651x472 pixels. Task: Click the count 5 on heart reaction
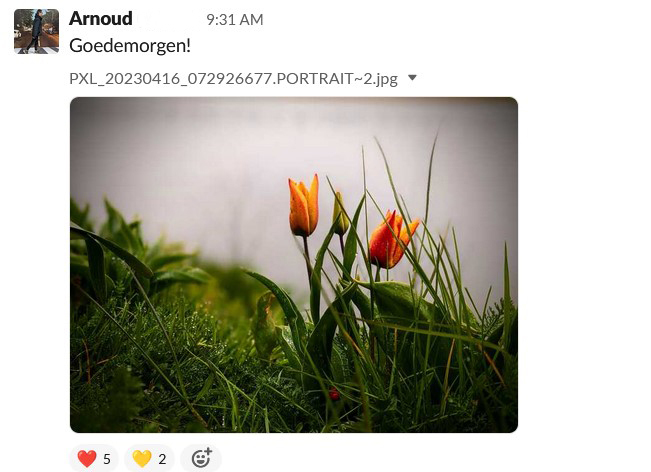[x=107, y=459]
